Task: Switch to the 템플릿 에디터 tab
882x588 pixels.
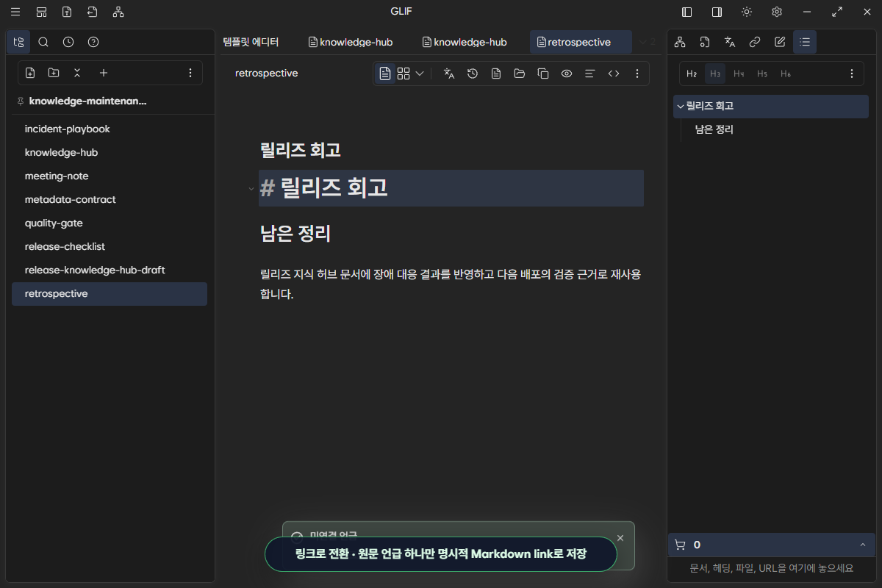Action: point(251,42)
